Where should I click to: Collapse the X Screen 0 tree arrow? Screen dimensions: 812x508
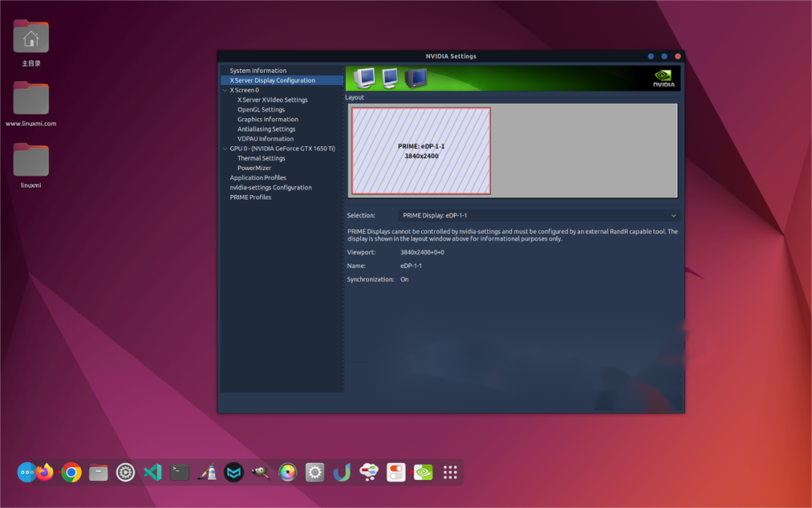click(x=226, y=90)
